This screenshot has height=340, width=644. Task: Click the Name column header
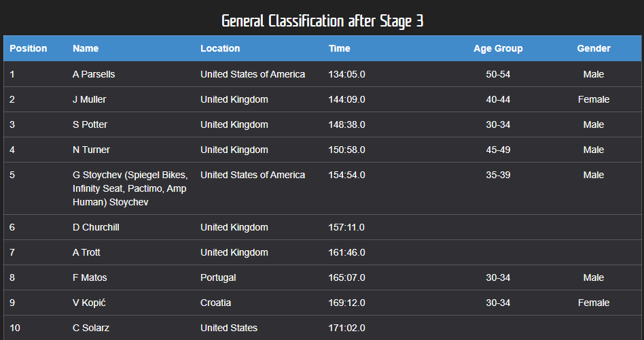(x=86, y=48)
